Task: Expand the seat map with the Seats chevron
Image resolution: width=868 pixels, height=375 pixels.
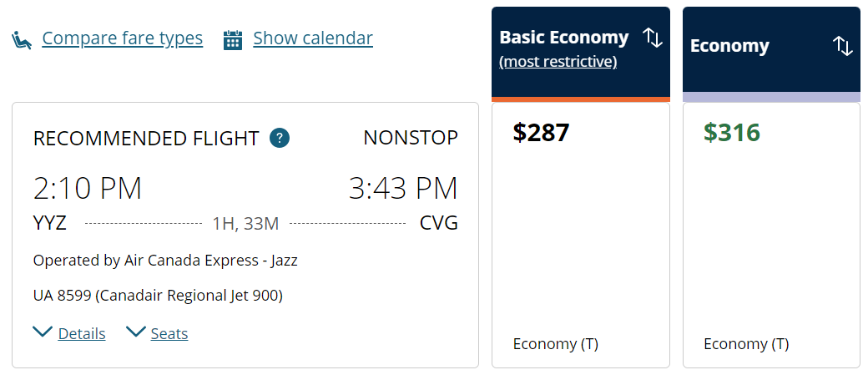Action: click(x=136, y=332)
